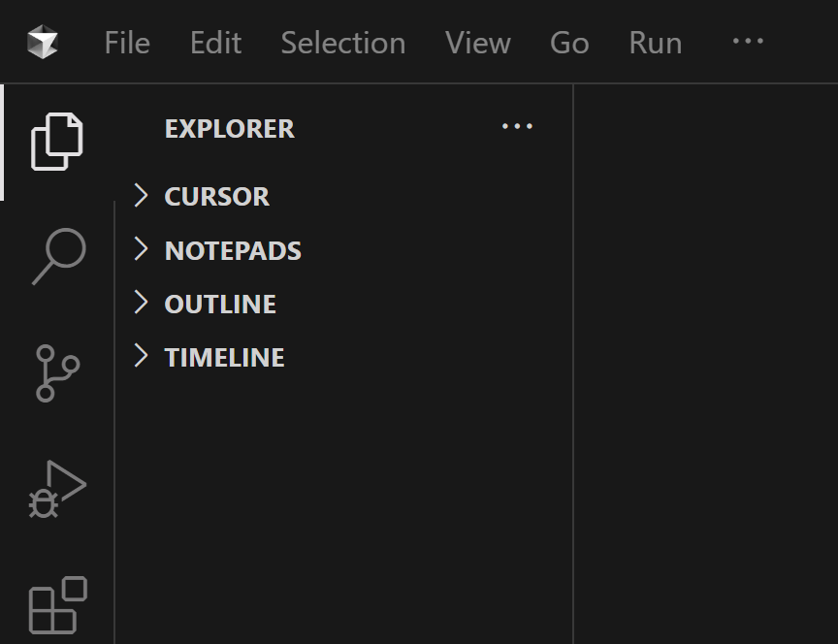Screen dimensions: 838x644
Task: Click the EXPLORER panel title
Action: 229,129
